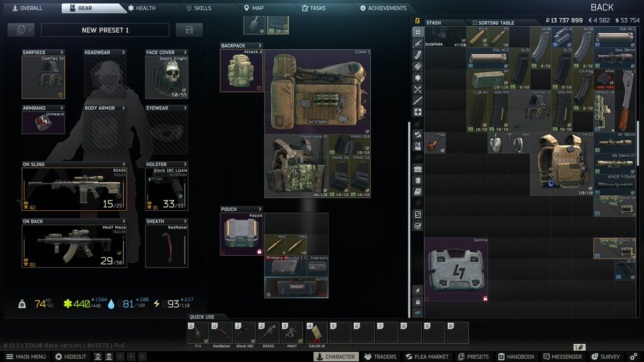Click the Kappa container in pouch slot
Screen dimensions: 644x362
[241, 234]
